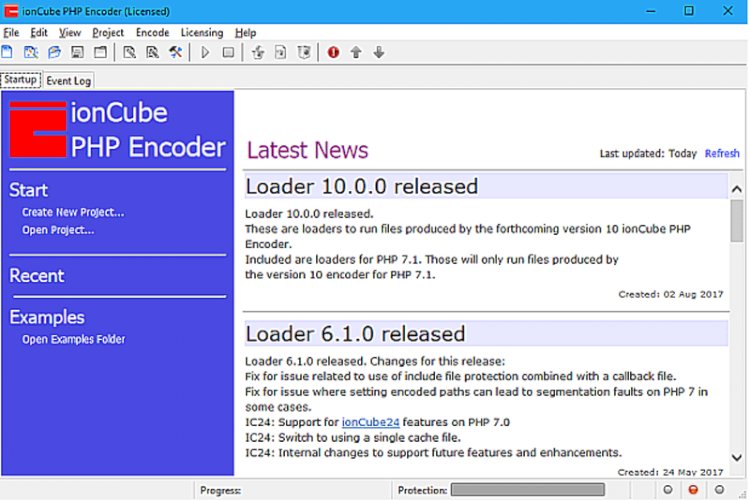Screen dimensions: 750x501
Task: Click the Created: 02 Aug 2017 date
Action: 671,294
